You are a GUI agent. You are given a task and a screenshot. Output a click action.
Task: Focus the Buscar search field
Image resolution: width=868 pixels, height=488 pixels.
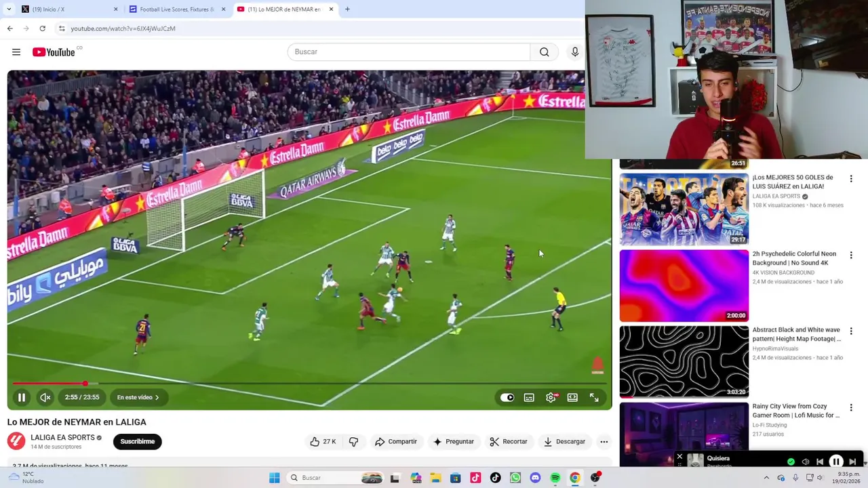point(409,52)
